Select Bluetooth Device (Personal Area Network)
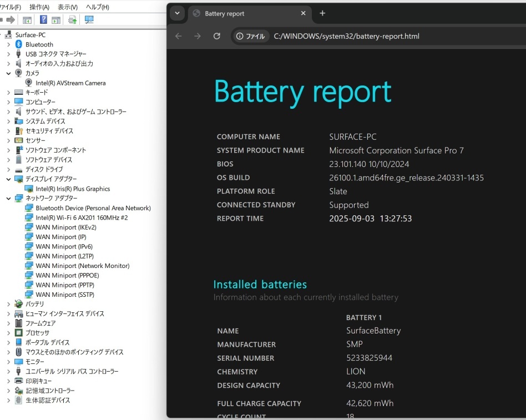 coord(93,208)
